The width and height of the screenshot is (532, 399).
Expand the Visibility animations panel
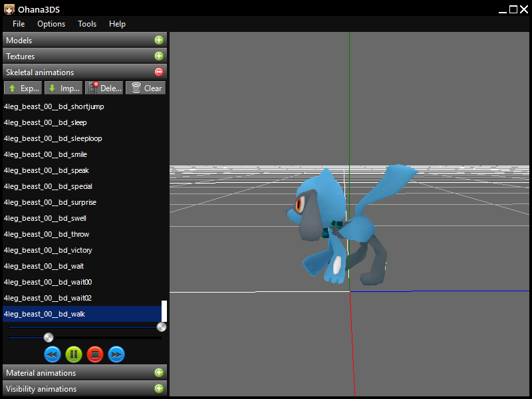[158, 389]
